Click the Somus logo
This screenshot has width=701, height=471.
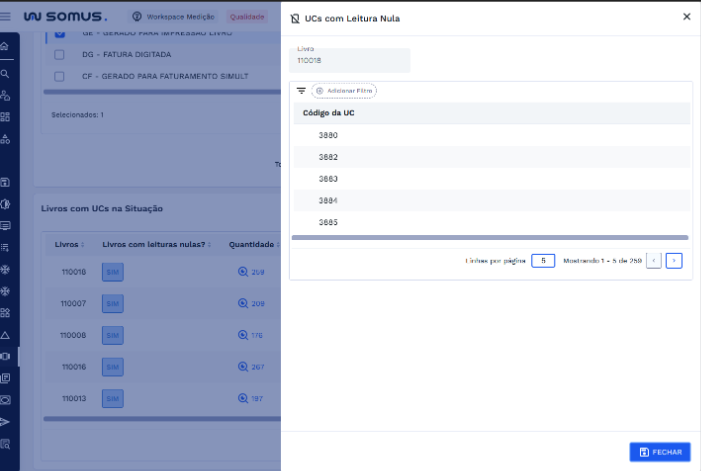(x=65, y=17)
